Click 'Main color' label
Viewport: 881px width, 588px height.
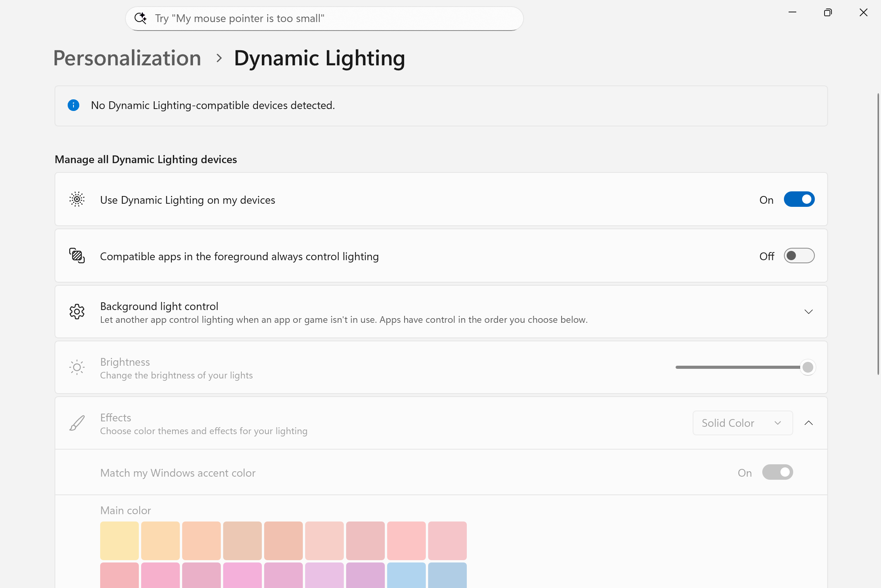point(126,510)
